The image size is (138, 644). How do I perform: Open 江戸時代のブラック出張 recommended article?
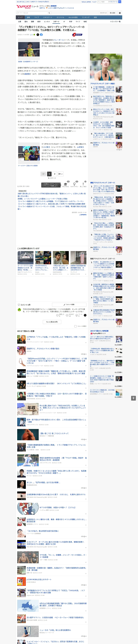(x=56, y=338)
